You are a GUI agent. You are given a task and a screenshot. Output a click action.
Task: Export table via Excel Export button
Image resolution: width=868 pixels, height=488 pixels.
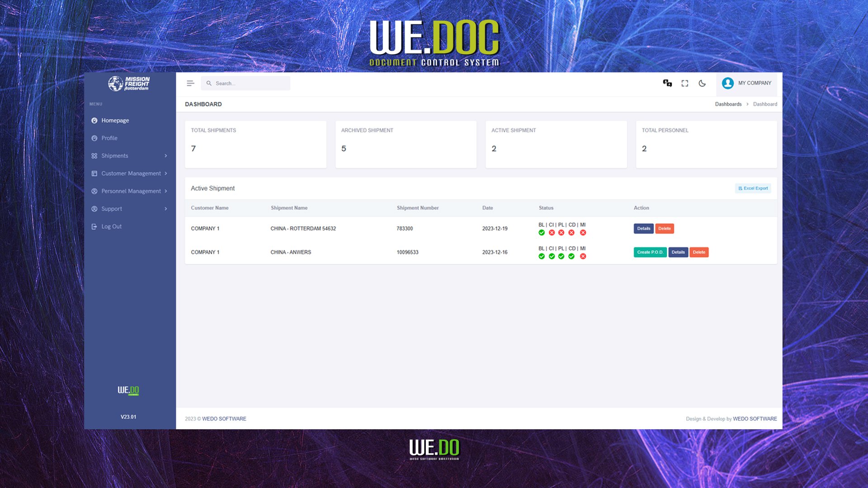click(753, 188)
